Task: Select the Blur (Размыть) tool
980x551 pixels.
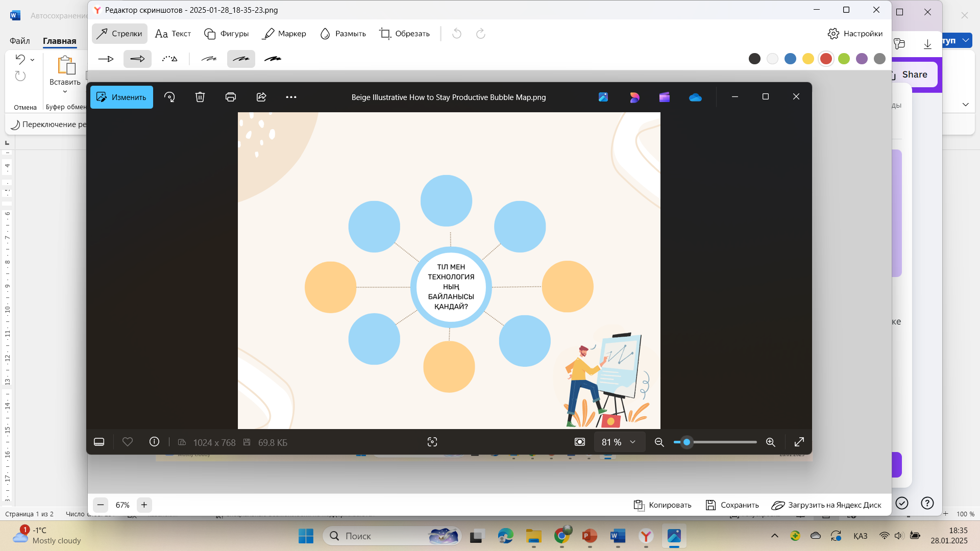Action: [342, 34]
